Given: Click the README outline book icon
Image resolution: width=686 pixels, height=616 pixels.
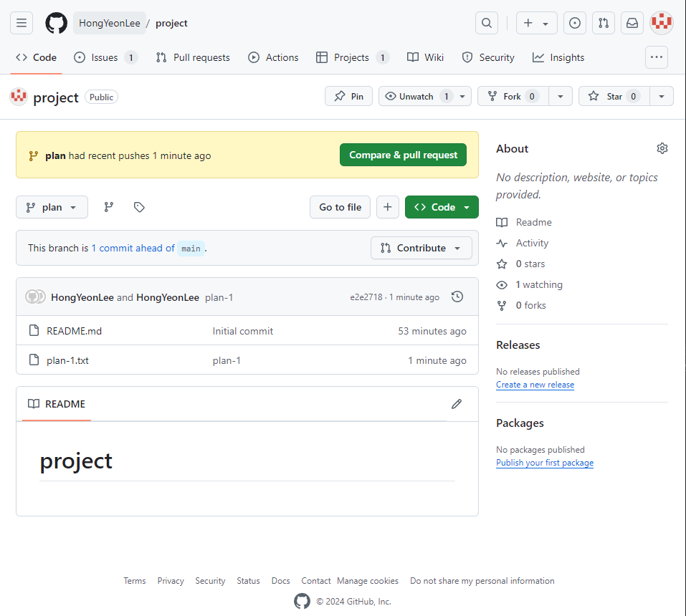Looking at the screenshot, I should coord(34,403).
